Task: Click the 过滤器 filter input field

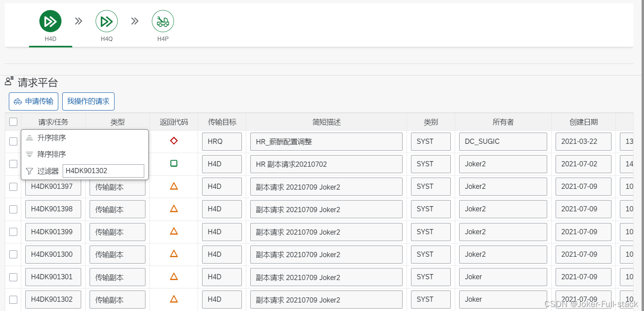Action: [x=103, y=171]
